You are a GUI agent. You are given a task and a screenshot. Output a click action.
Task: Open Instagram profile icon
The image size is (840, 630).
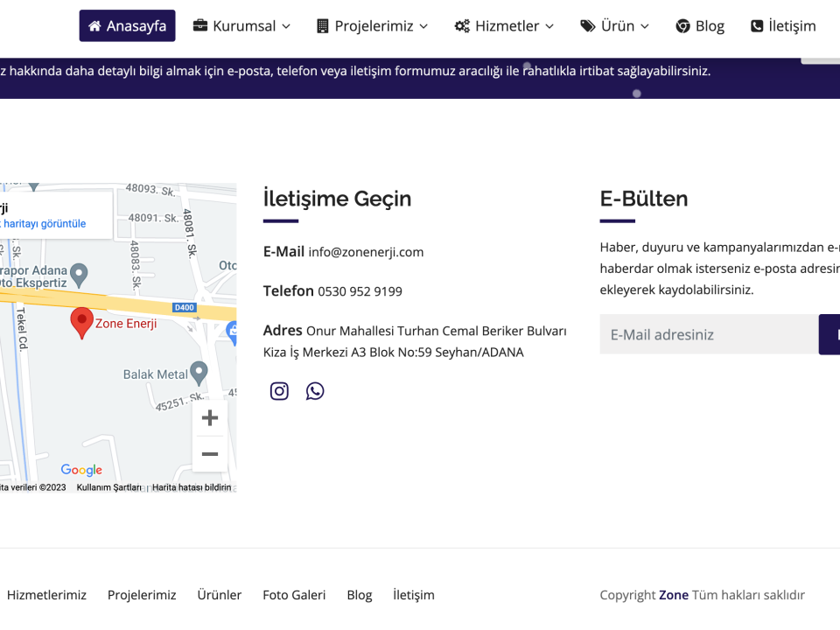point(279,391)
